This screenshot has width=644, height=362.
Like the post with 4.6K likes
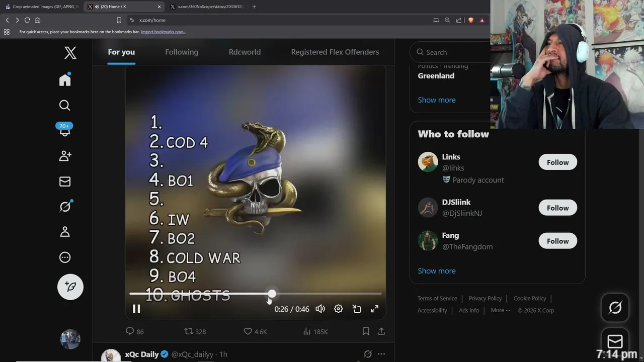pyautogui.click(x=255, y=331)
